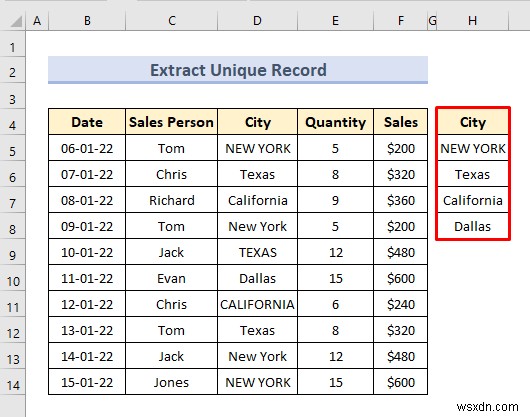
Task: Select date cell 15-01-22
Action: click(x=87, y=382)
